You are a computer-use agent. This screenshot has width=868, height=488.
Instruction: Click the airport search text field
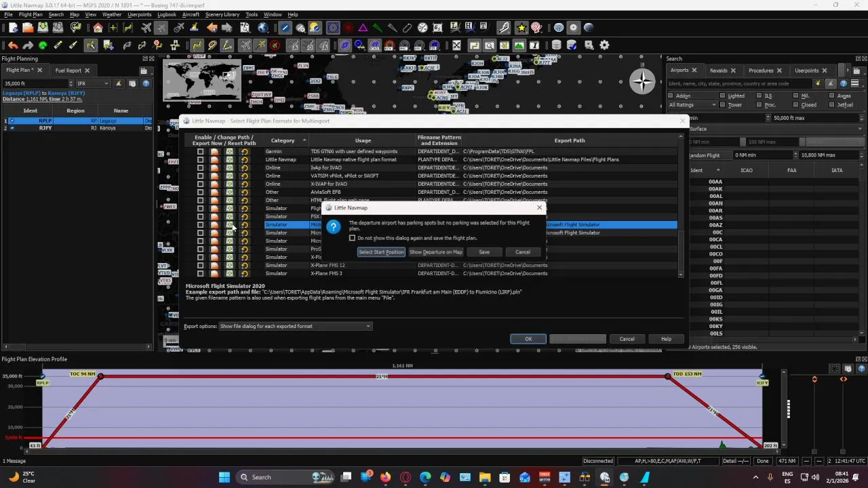click(x=739, y=83)
